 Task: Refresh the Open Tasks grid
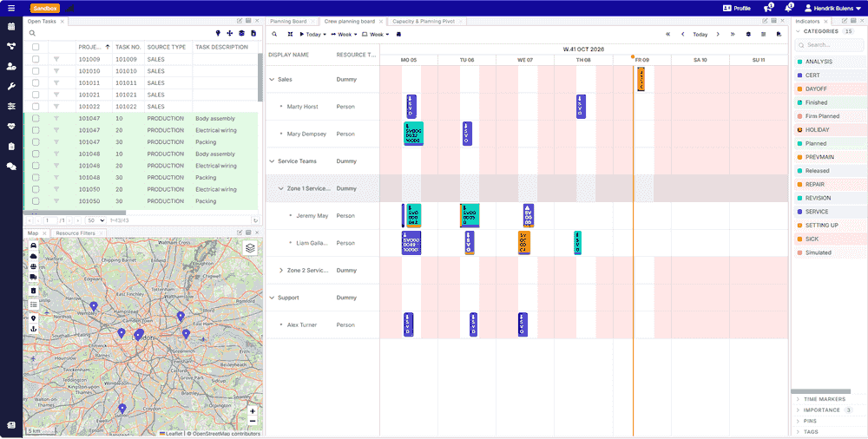pos(255,220)
